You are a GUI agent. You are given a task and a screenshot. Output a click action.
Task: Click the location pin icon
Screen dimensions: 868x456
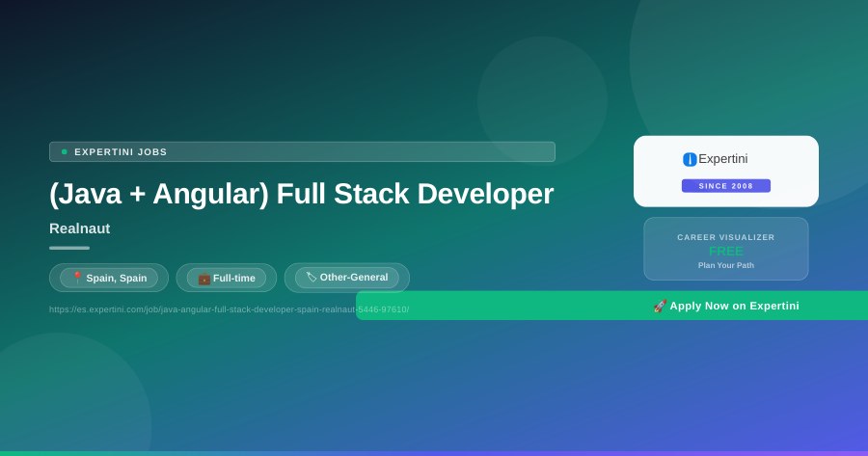click(x=77, y=278)
